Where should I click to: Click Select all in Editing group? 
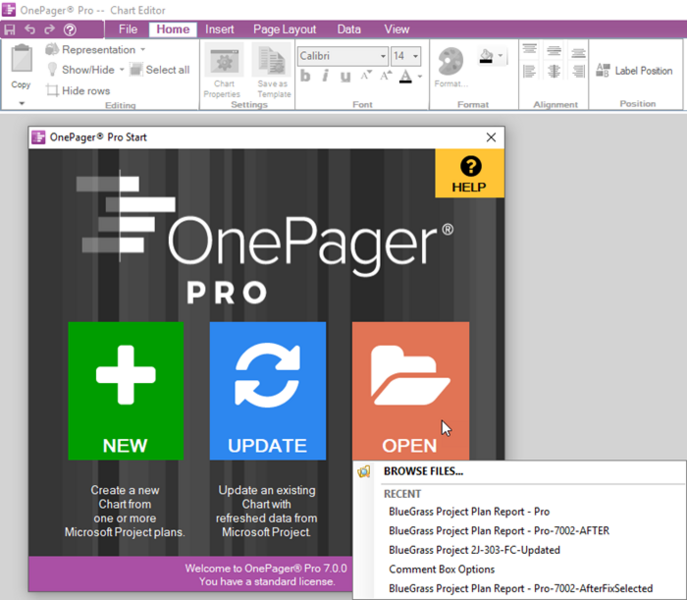tap(160, 70)
